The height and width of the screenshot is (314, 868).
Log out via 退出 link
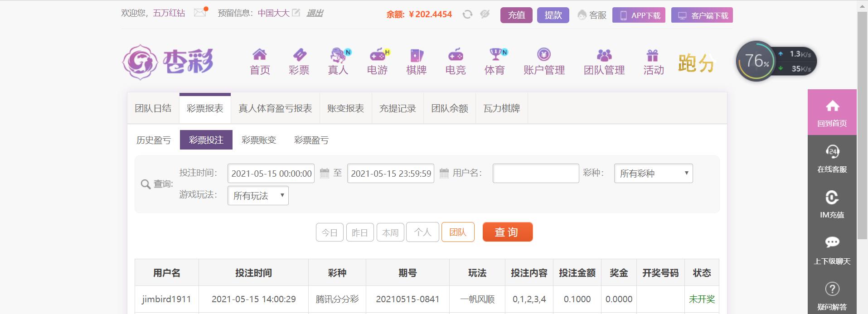(x=315, y=13)
